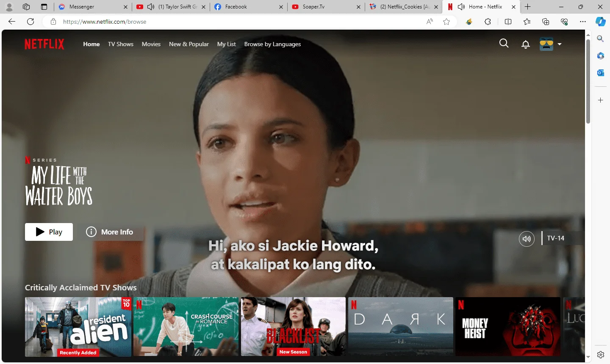Open Dark series thumbnail
Screen dimensions: 610x364
tap(401, 327)
